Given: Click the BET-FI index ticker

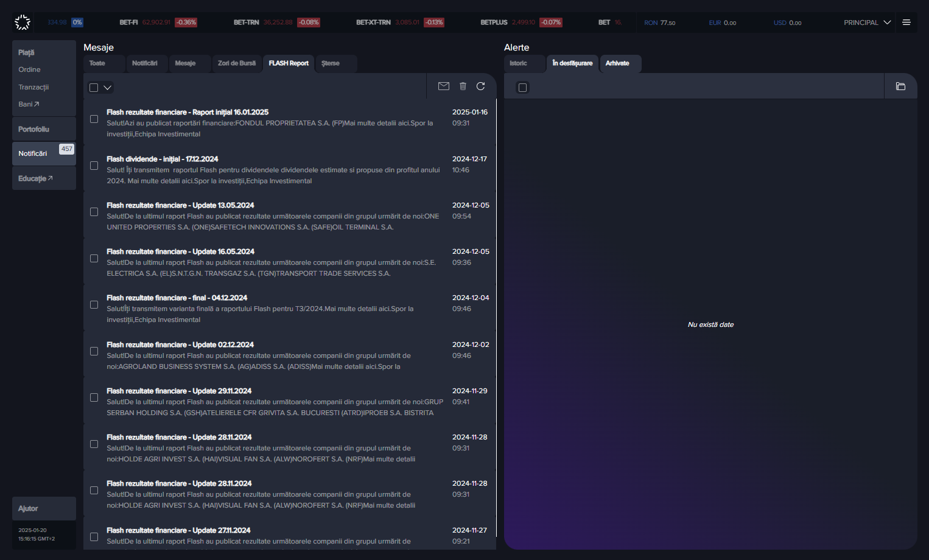Looking at the screenshot, I should [x=158, y=23].
